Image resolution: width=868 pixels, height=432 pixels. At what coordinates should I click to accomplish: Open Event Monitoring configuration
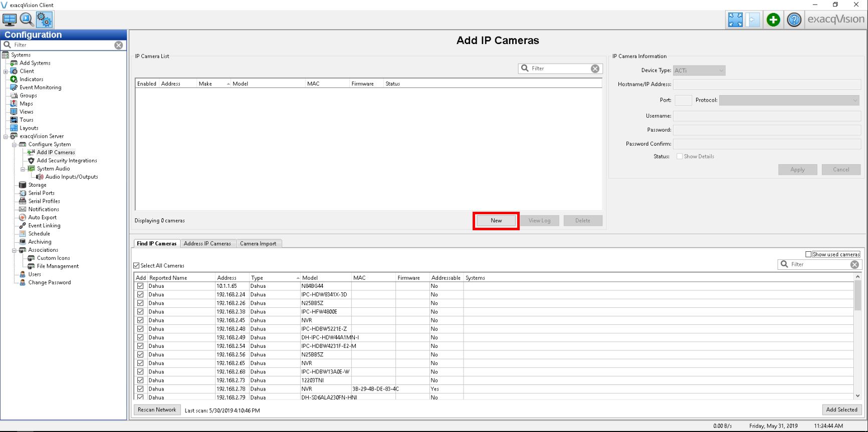pos(40,88)
